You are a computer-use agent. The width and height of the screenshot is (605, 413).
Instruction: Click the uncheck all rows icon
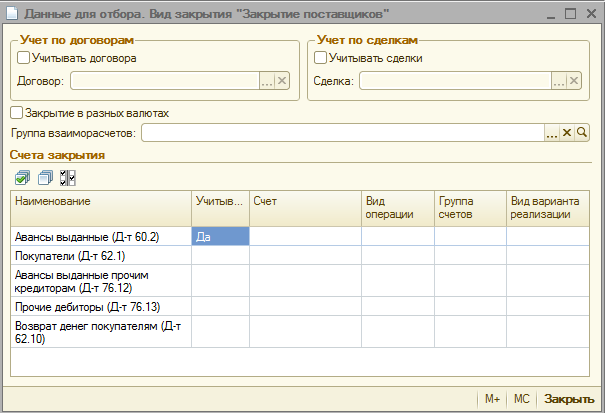(x=44, y=178)
